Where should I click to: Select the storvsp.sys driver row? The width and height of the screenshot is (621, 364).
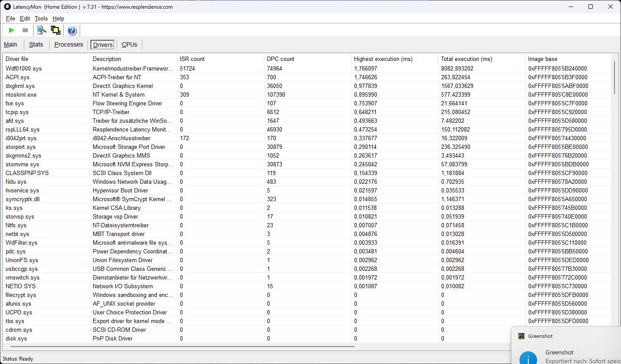tap(307, 216)
